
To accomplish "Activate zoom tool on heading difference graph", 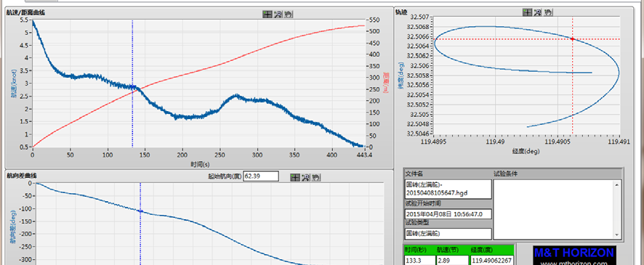I will point(305,177).
